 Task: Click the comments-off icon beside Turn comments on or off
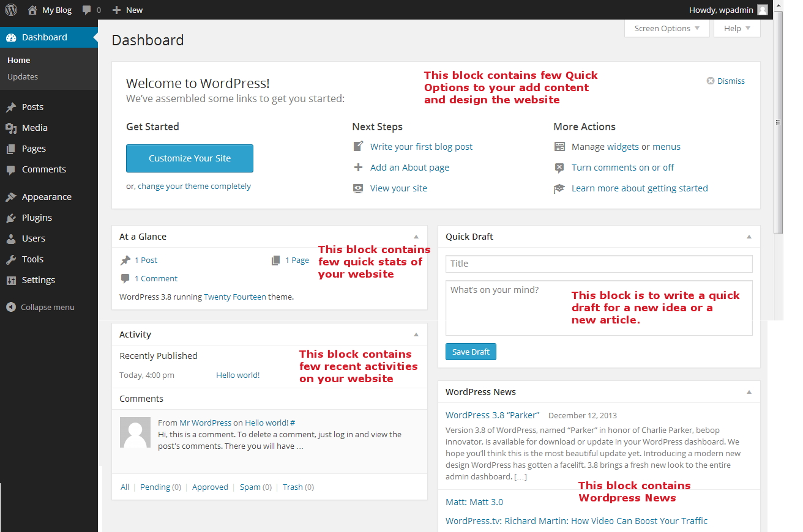coord(559,168)
